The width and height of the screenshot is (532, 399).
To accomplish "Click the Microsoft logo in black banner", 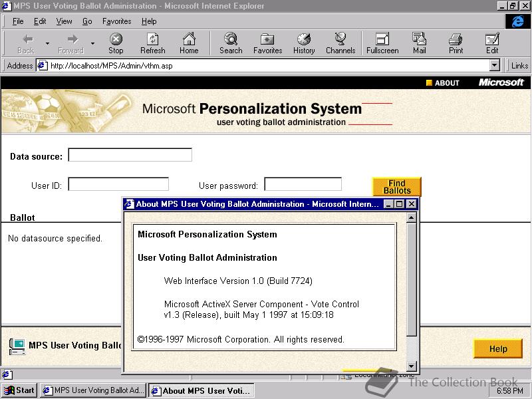I will (x=501, y=82).
